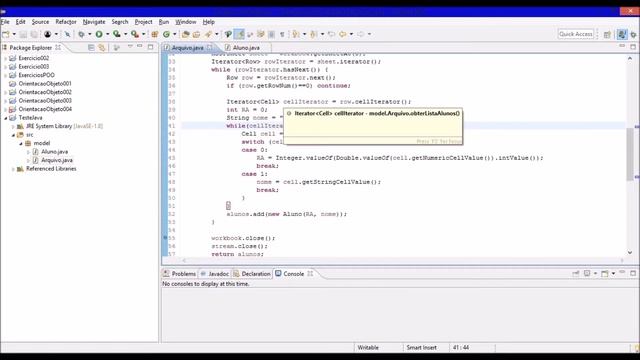This screenshot has height=360, width=640.
Task: Expand the ExerciciosPOO project
Action: [x=5, y=76]
